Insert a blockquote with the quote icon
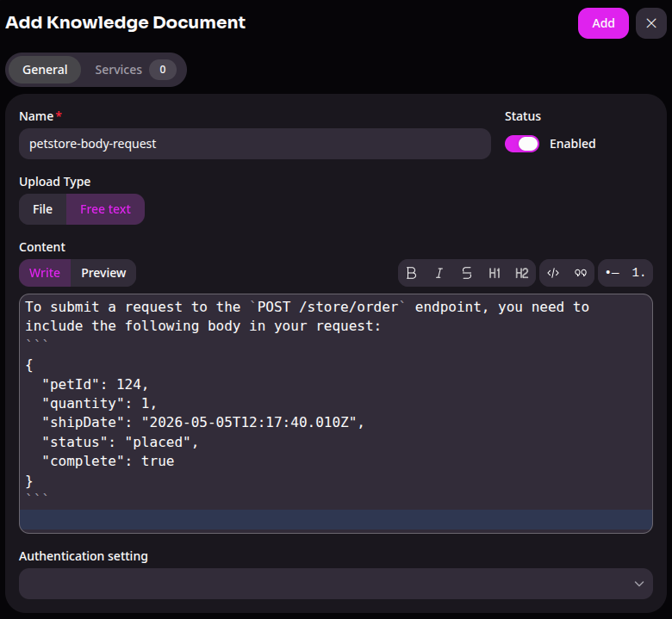This screenshot has width=672, height=619. (x=581, y=273)
